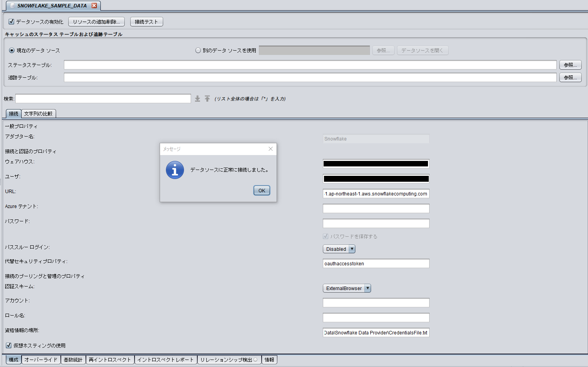Image resolution: width=588 pixels, height=367 pixels.
Task: Select 現在のデータ ソース radio button
Action: (12, 50)
